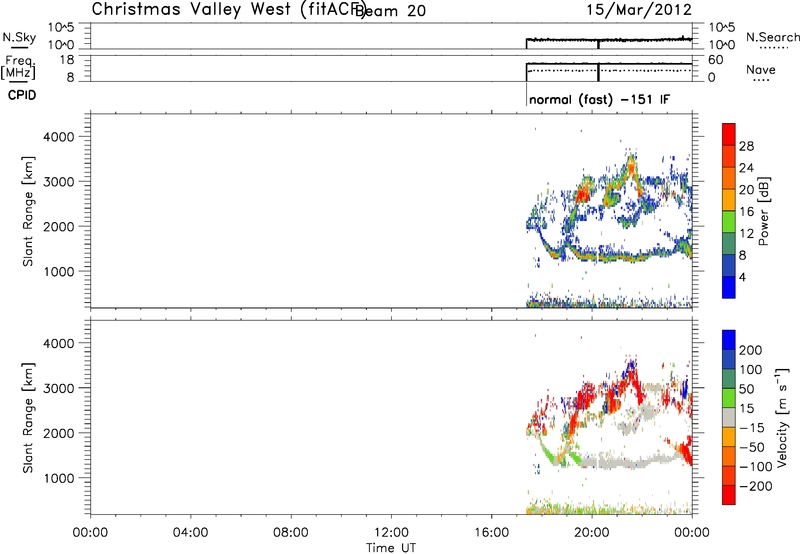This screenshot has height=554, width=800.
Task: Click the 1000 tick in the velocity panel
Action: 59,478
